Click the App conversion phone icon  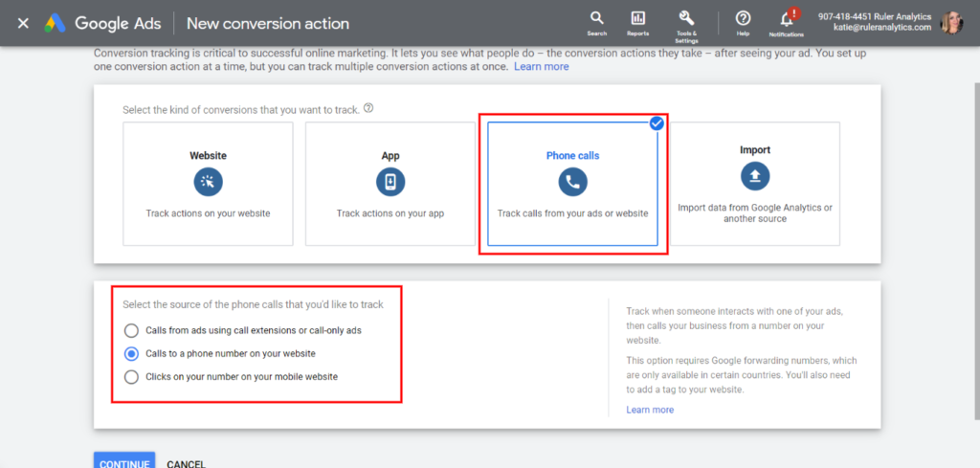click(390, 182)
